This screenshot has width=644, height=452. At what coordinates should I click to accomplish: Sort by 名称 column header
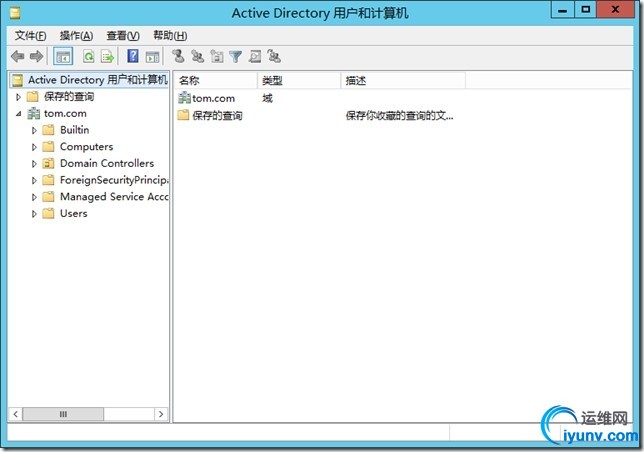point(216,80)
